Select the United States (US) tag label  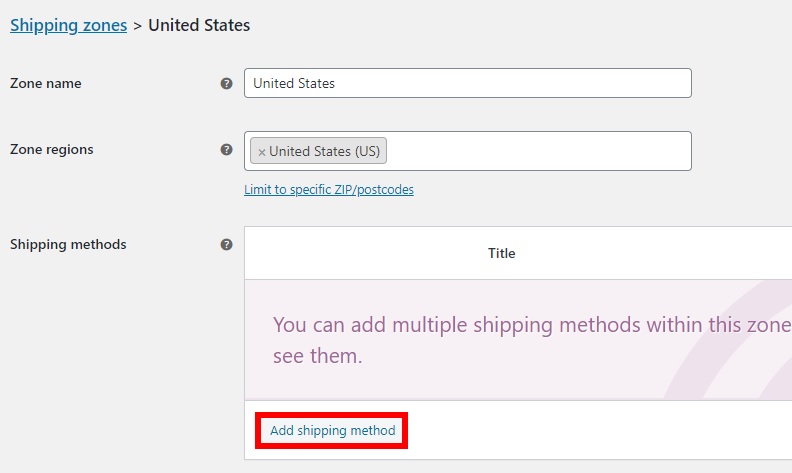point(324,152)
